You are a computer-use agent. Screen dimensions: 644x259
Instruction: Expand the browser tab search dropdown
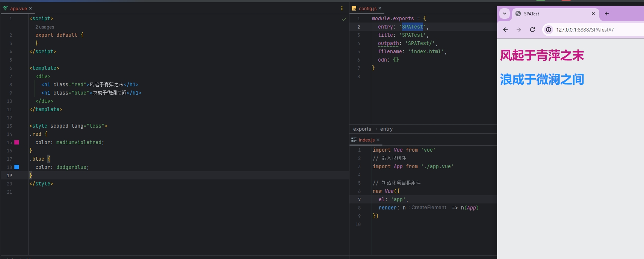[505, 14]
